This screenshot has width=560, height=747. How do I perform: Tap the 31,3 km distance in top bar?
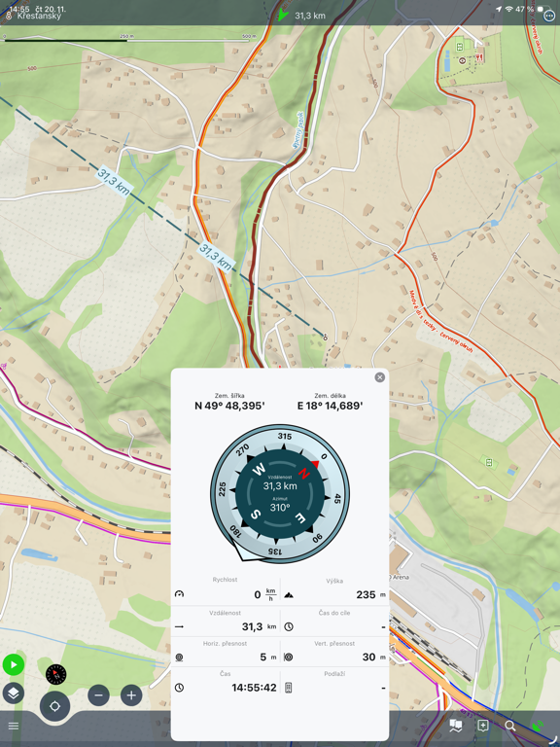(x=310, y=16)
